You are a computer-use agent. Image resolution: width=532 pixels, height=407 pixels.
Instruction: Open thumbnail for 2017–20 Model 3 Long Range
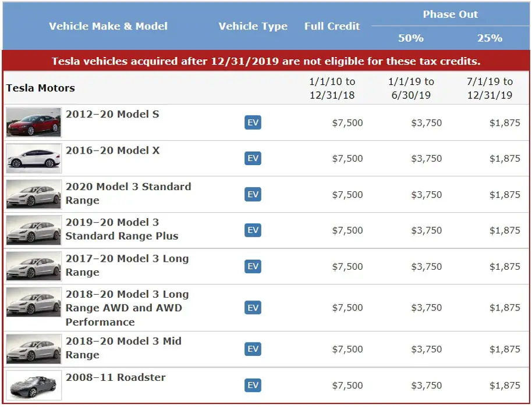click(x=34, y=266)
